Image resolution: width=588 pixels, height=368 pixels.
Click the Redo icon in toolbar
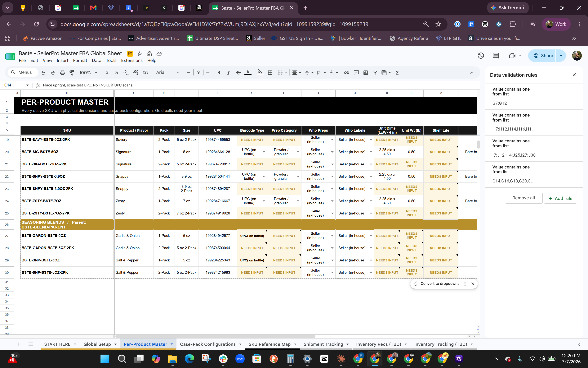pos(53,72)
